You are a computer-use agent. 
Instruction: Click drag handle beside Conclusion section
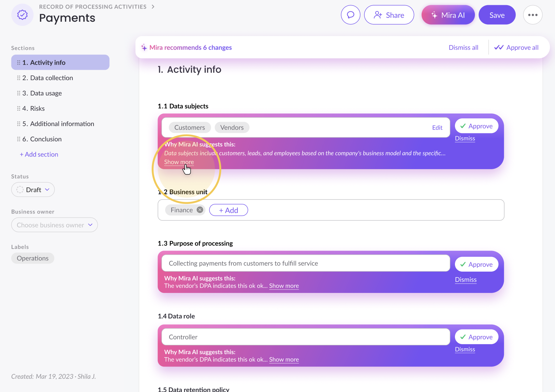19,139
